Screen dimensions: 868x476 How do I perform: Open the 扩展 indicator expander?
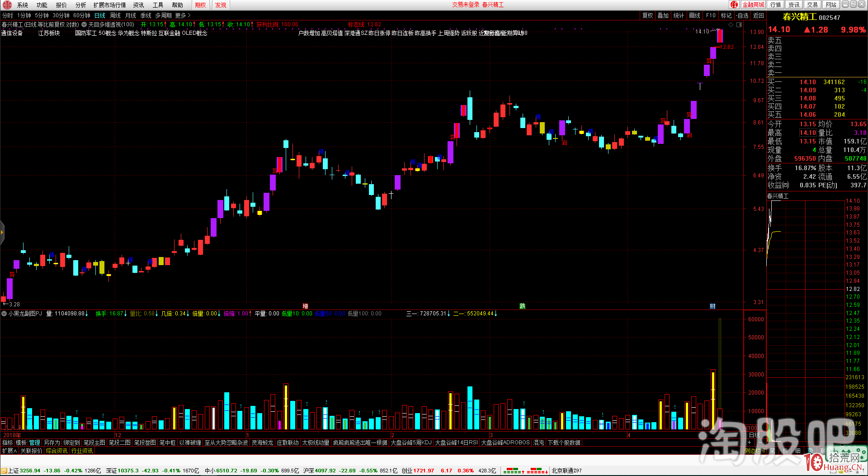[x=9, y=451]
